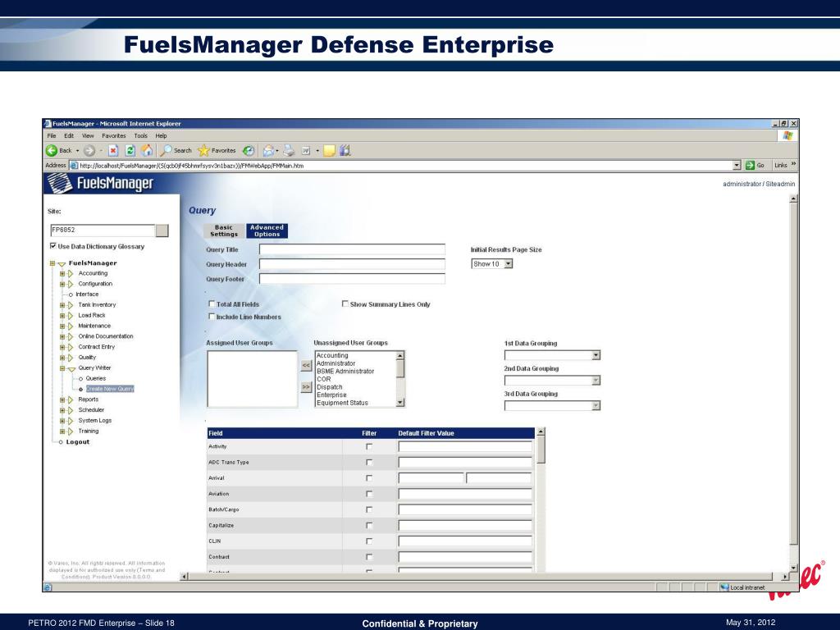Click the Links toolbar label
The height and width of the screenshot is (630, 840).
[781, 165]
